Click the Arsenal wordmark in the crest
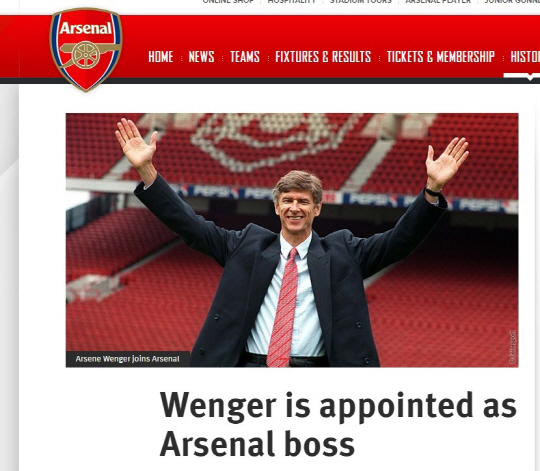This screenshot has height=471, width=540. [86, 28]
